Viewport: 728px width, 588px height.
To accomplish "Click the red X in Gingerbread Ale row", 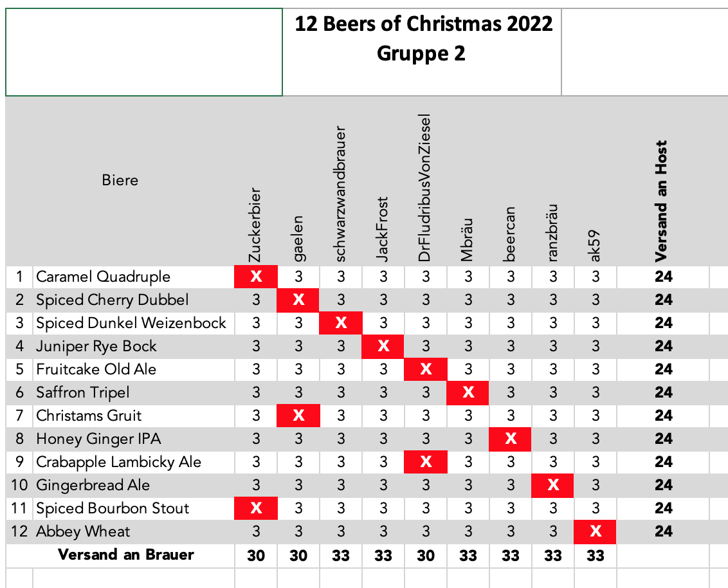I will [x=552, y=485].
